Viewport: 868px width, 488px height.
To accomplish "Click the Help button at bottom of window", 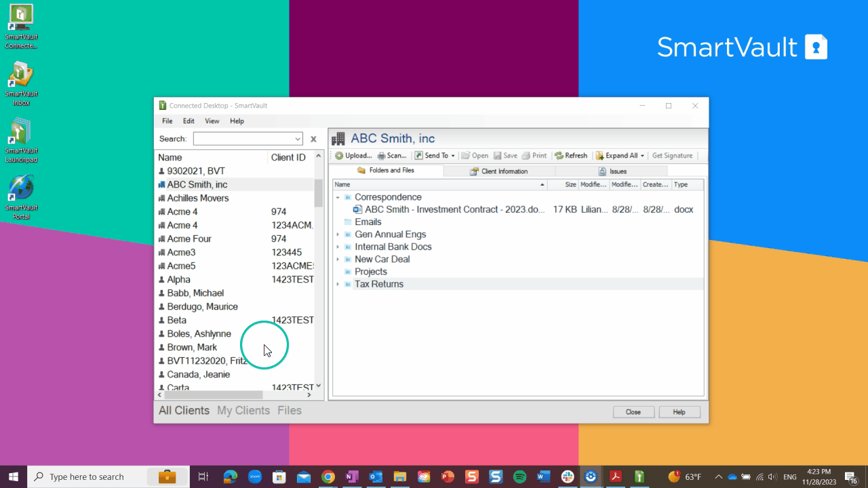I will point(679,412).
